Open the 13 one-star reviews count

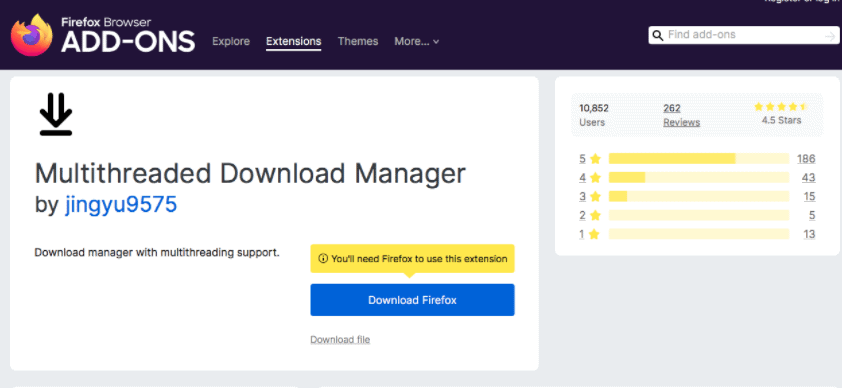pos(809,234)
